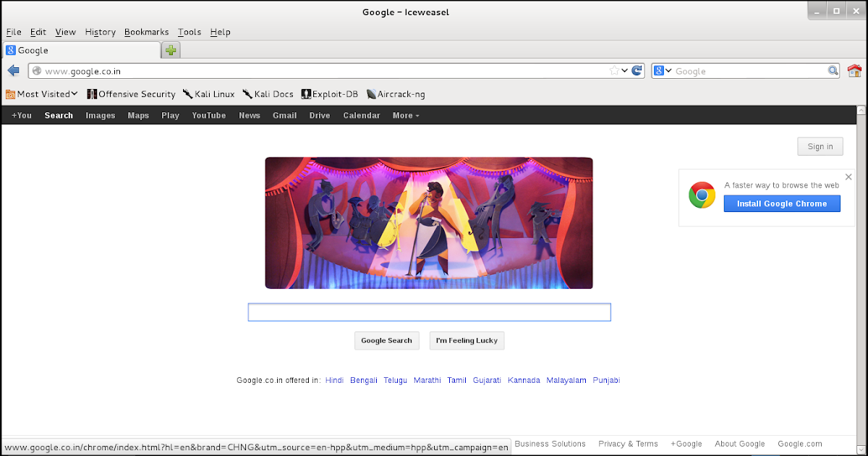Switch Google to Bengali
This screenshot has width=868, height=456.
(x=364, y=380)
